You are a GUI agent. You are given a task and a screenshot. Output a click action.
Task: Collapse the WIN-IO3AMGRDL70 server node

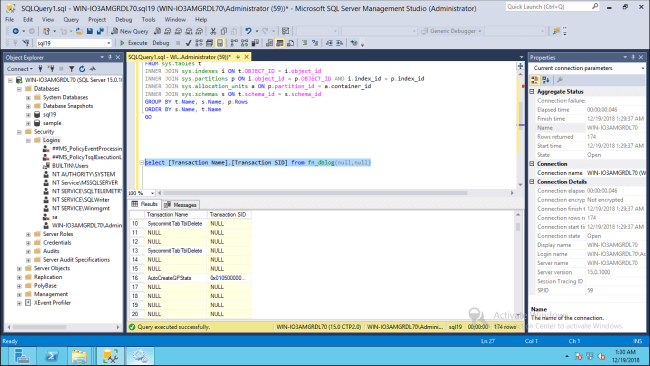click(x=10, y=80)
